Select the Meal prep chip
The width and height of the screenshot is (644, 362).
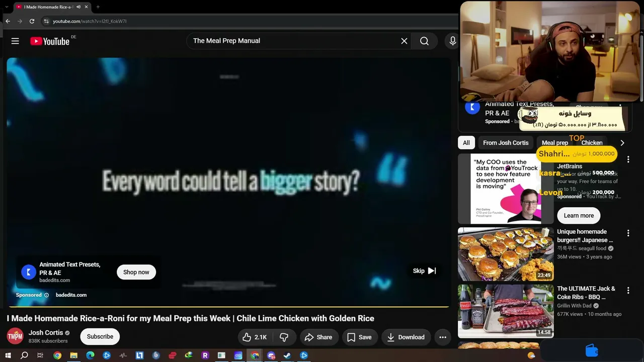(x=555, y=143)
